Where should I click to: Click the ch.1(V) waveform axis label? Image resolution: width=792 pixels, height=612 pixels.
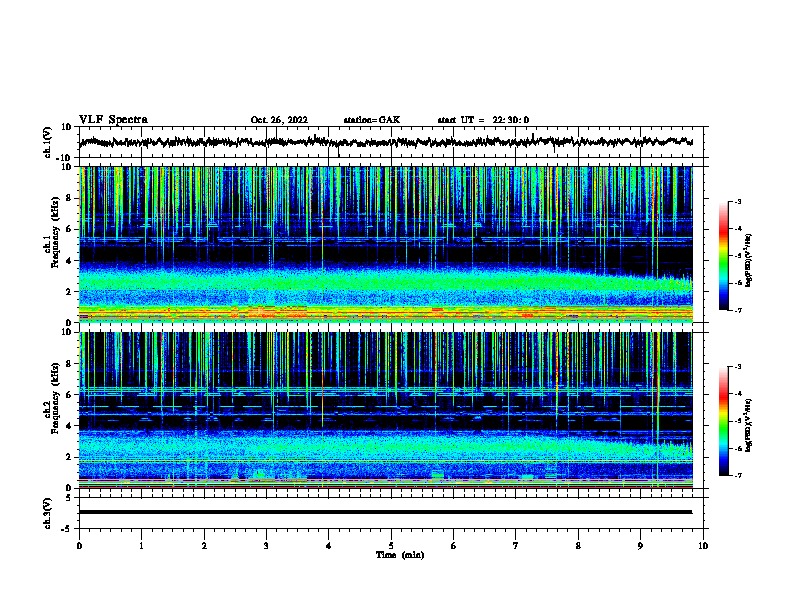[x=48, y=142]
